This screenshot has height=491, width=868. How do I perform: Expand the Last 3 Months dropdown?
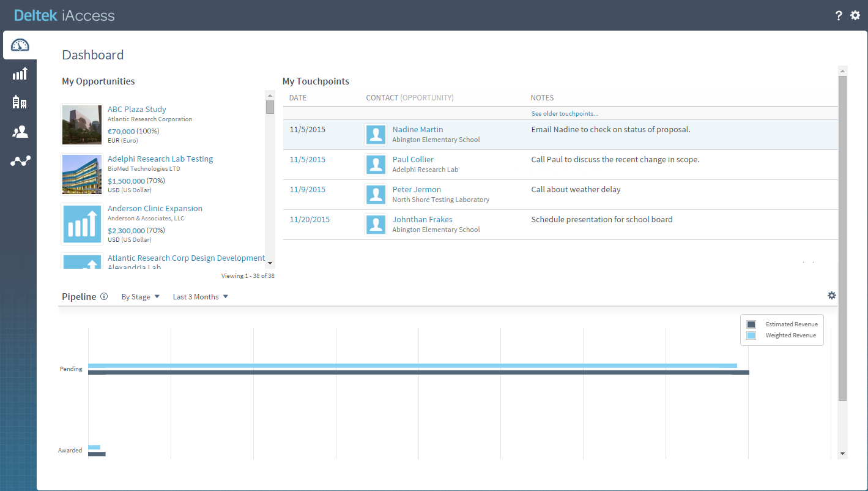(200, 297)
